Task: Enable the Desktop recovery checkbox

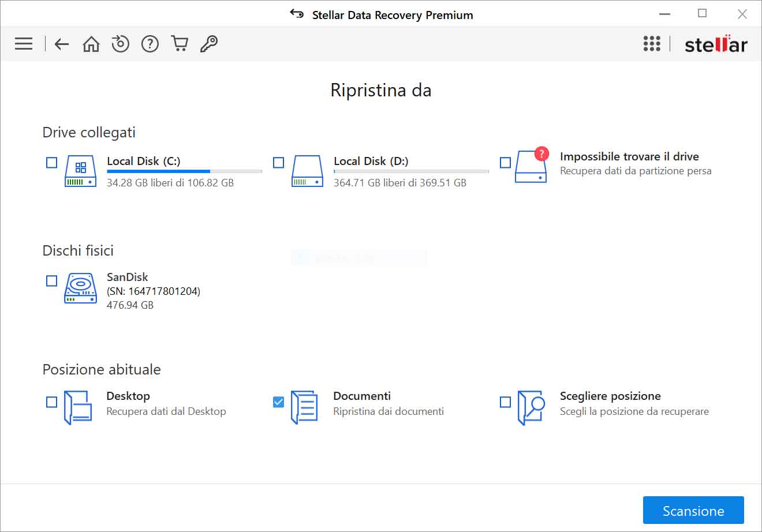Action: click(51, 402)
